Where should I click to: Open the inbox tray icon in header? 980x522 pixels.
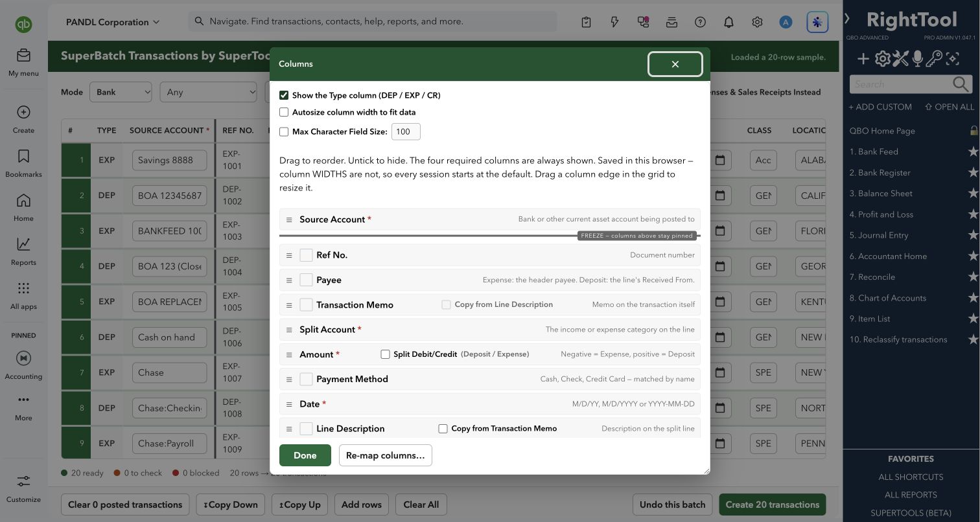pos(671,22)
